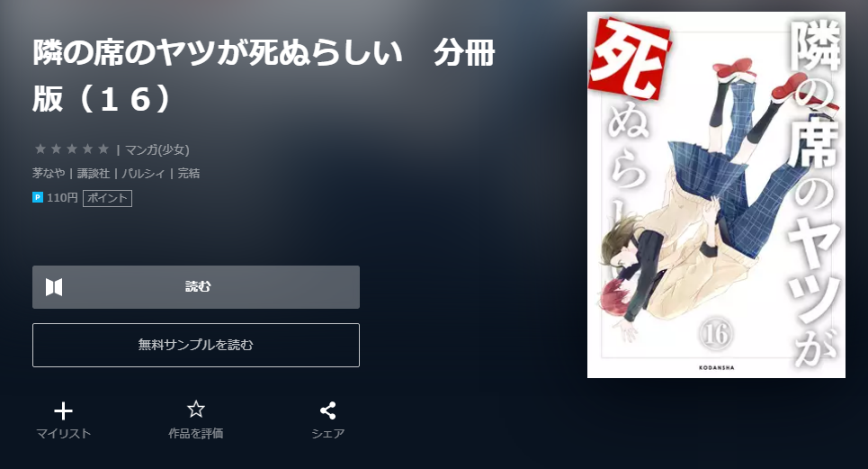
Task: Open the マンガ(少女) genre link
Action: click(x=157, y=149)
